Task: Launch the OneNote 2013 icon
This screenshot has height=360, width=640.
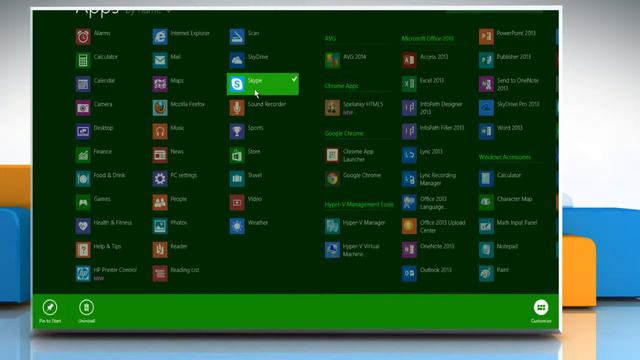Action: (x=409, y=250)
